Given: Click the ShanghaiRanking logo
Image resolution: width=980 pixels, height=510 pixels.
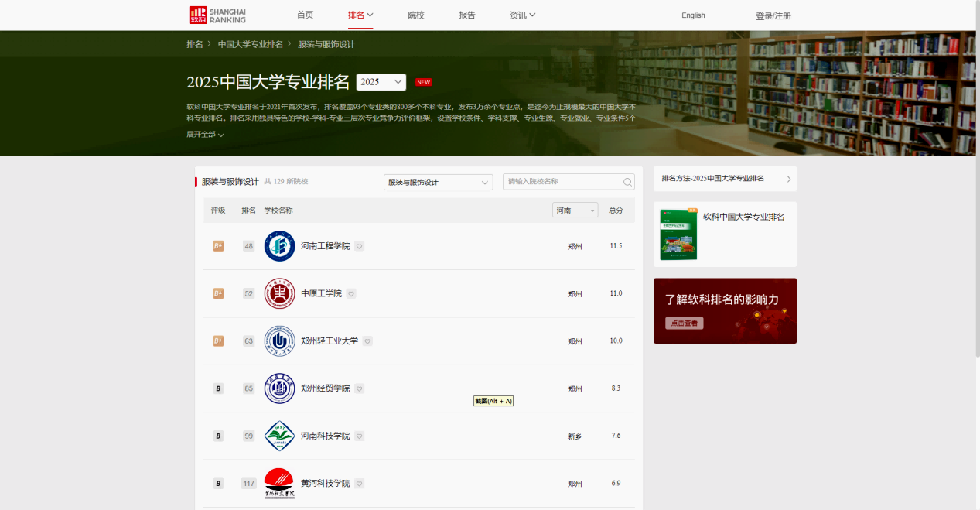Looking at the screenshot, I should point(217,15).
